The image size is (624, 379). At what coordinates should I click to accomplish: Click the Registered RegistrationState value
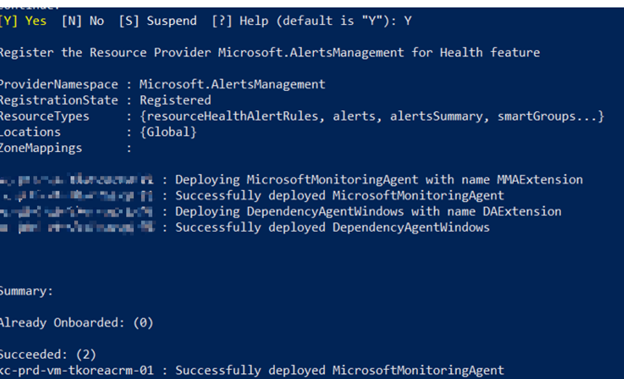click(175, 100)
